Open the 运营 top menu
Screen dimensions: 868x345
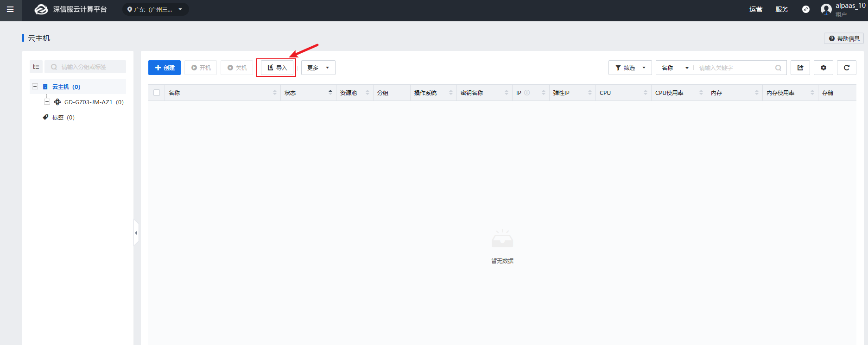click(755, 10)
